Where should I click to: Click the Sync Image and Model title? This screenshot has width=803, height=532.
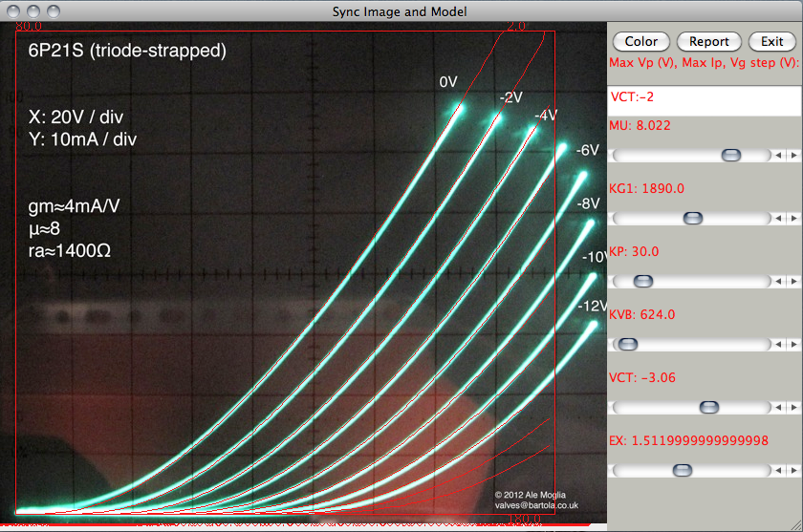400,11
